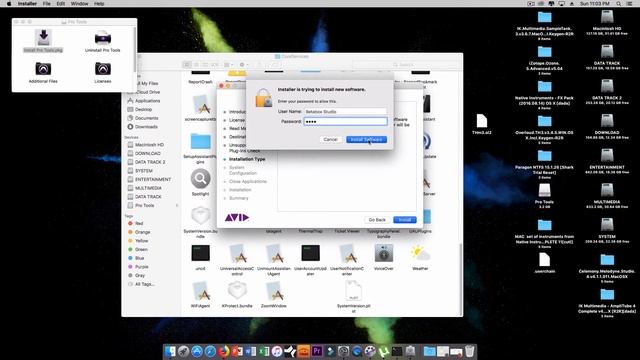Viewport: 640px width, 360px height.
Task: Open the Finder action gear dropdown
Action: [244, 64]
